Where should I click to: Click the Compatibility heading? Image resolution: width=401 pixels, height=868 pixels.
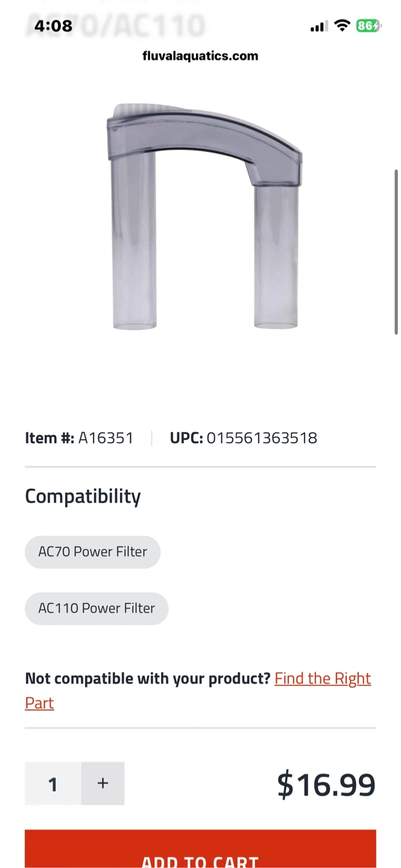[x=83, y=496]
